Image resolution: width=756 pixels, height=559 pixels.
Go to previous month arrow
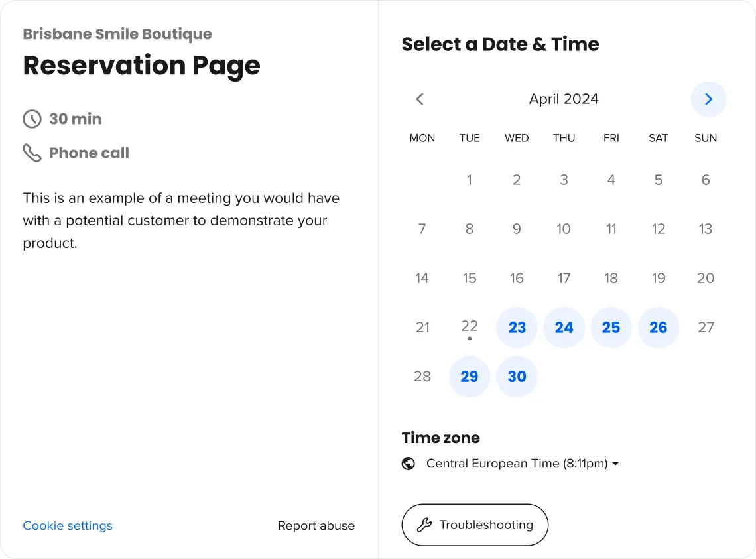420,99
